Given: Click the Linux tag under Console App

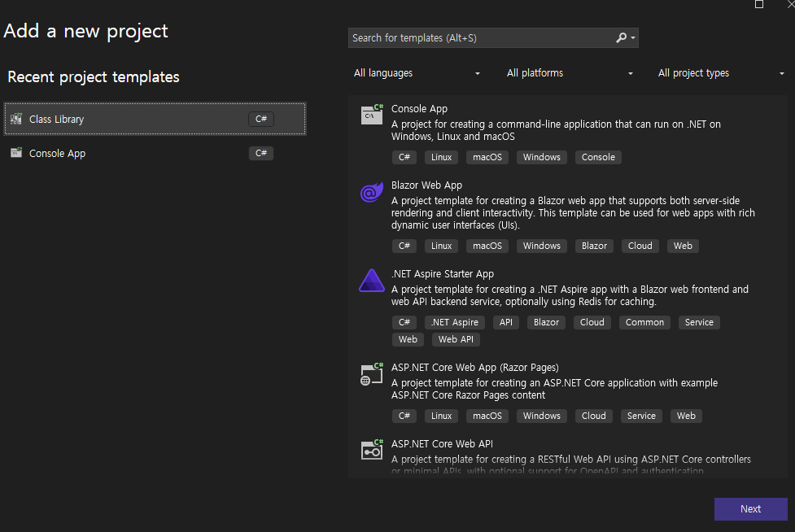Looking at the screenshot, I should click(441, 157).
